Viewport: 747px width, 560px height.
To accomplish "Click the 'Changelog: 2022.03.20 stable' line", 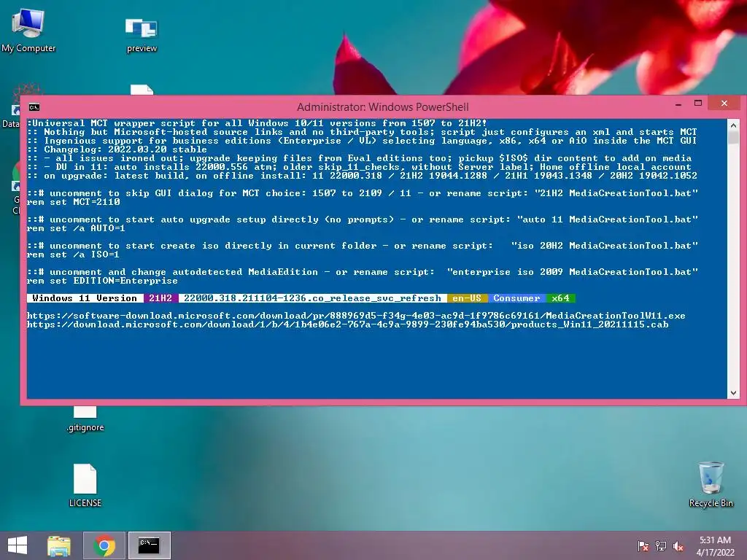I will [117, 149].
